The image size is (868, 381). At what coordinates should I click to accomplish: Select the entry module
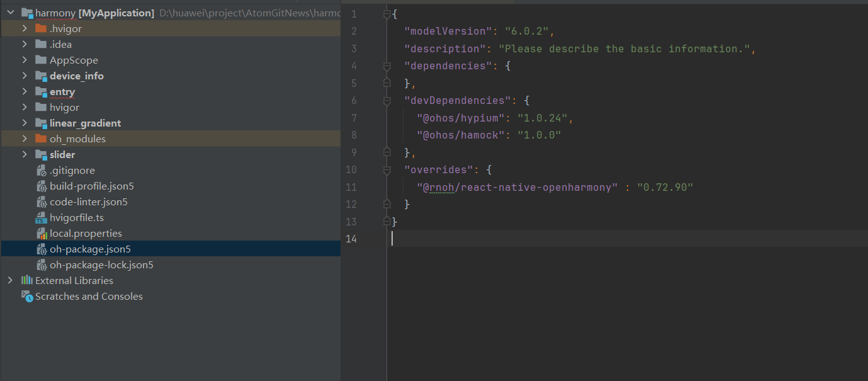pyautogui.click(x=62, y=91)
